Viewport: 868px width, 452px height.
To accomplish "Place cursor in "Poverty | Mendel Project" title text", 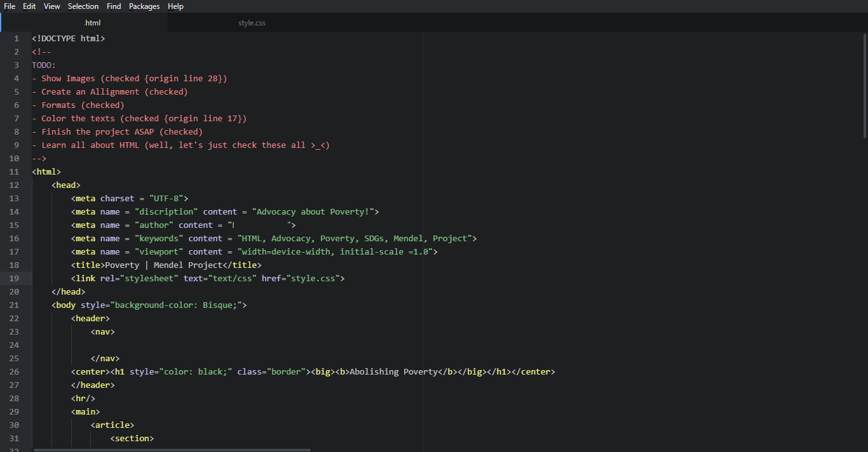I will point(163,265).
